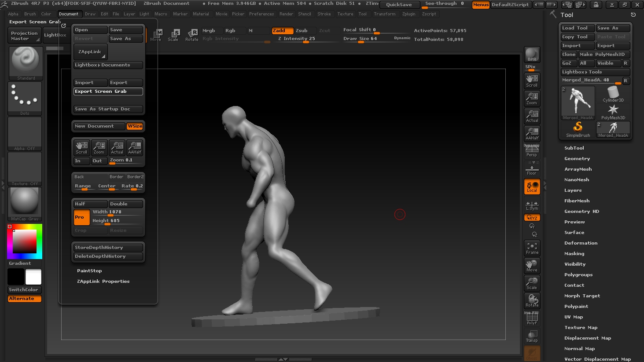Select the PolyMesh3D star tool
Image resolution: width=644 pixels, height=362 pixels.
pos(613,112)
